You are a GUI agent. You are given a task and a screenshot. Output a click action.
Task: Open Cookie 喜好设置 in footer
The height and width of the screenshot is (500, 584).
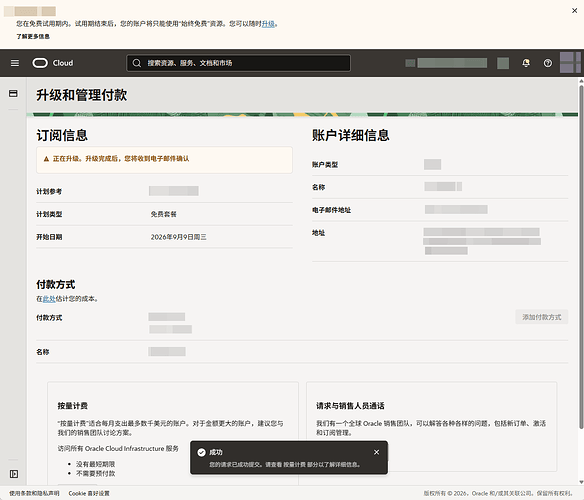coord(89,493)
